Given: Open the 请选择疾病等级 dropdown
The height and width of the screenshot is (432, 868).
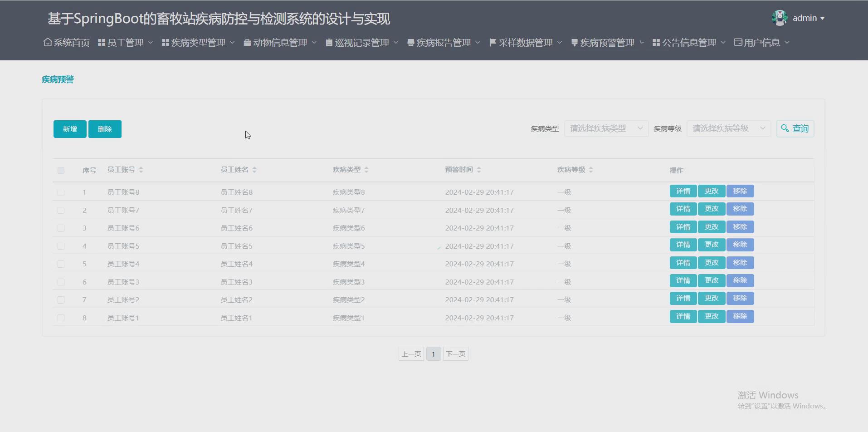Looking at the screenshot, I should click(728, 128).
